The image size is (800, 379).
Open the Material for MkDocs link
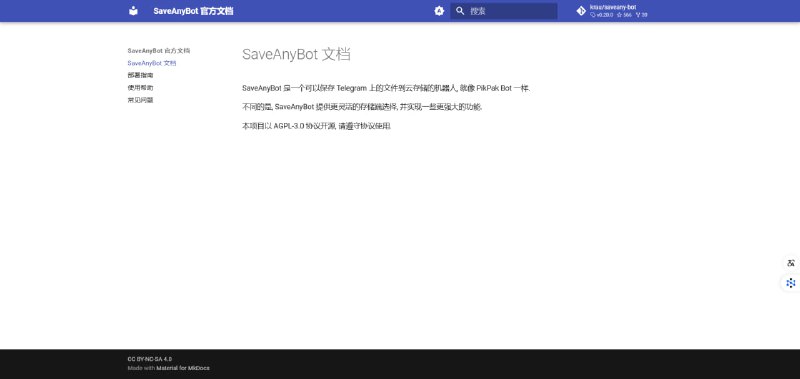pos(183,368)
